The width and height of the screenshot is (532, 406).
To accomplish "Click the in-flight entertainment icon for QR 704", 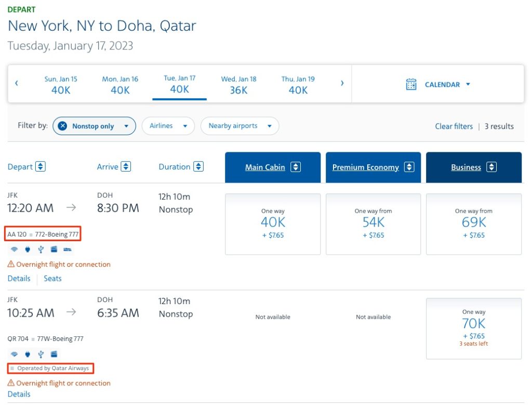I will tap(54, 354).
